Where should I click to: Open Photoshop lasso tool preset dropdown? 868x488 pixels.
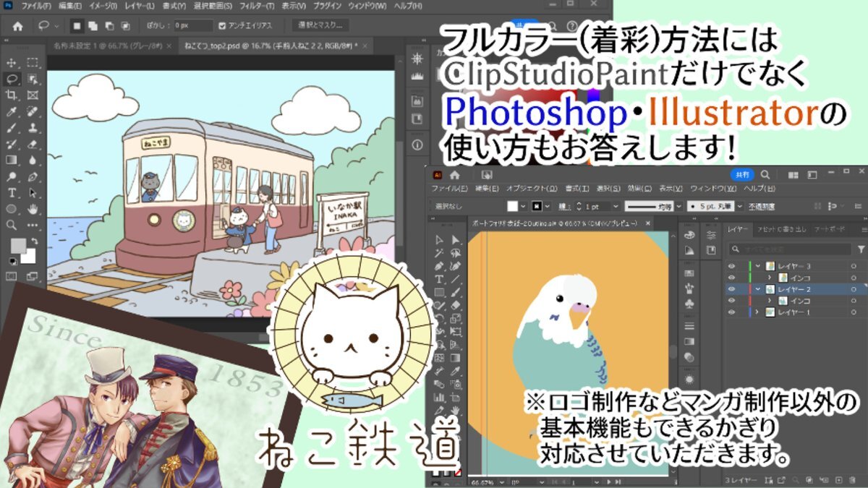point(56,26)
